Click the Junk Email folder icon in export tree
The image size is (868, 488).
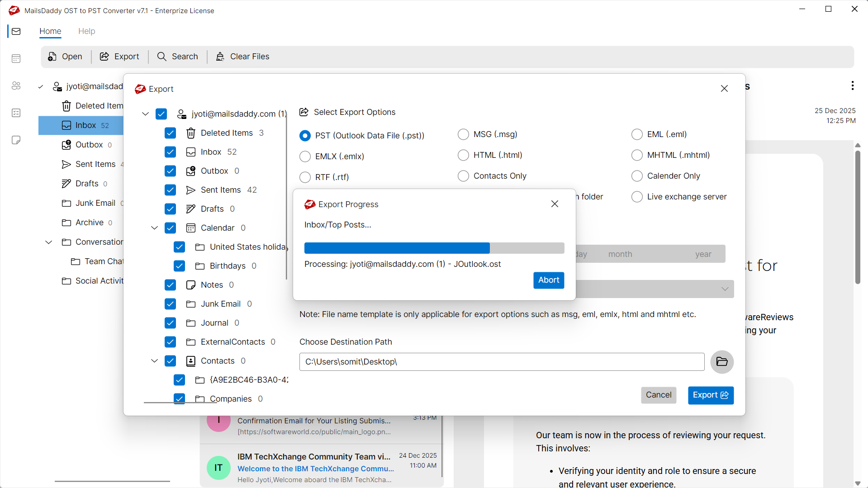coord(191,304)
